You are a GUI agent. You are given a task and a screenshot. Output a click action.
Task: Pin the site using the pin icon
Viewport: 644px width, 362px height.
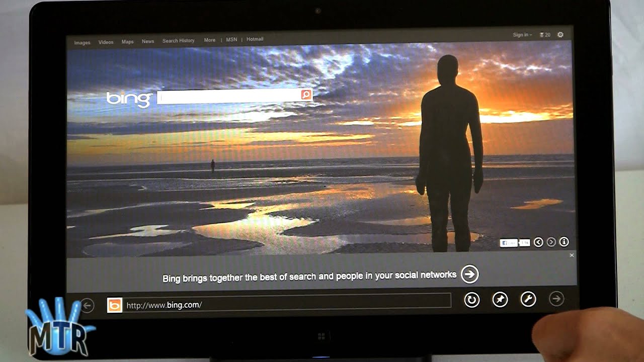(500, 300)
